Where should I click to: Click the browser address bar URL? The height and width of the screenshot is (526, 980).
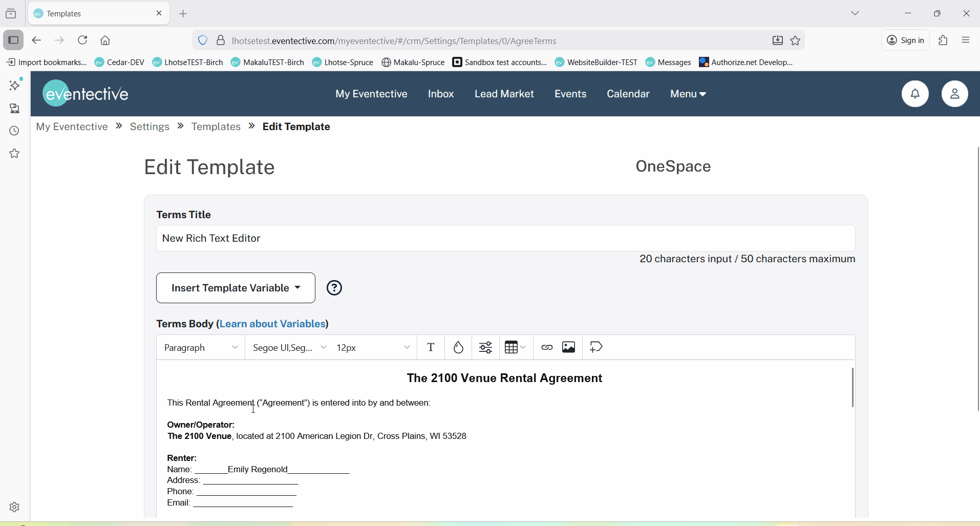point(394,41)
